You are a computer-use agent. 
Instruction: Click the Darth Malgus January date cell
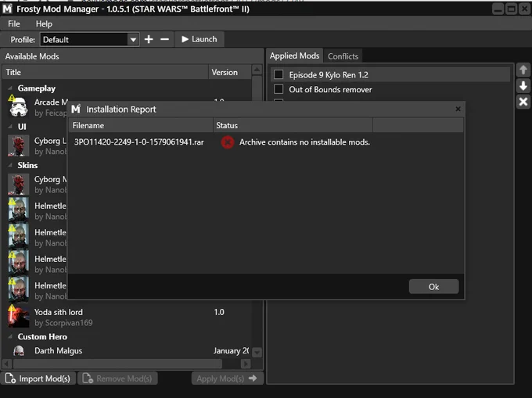click(x=231, y=350)
